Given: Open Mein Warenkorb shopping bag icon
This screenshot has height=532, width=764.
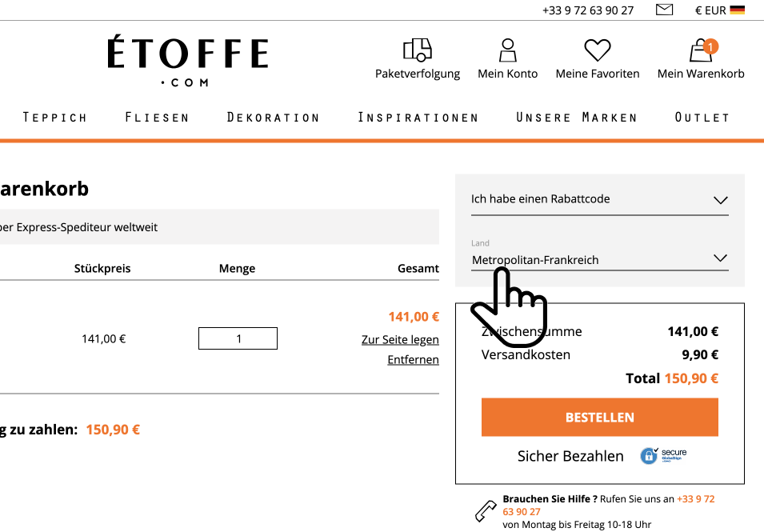Looking at the screenshot, I should coord(701,51).
